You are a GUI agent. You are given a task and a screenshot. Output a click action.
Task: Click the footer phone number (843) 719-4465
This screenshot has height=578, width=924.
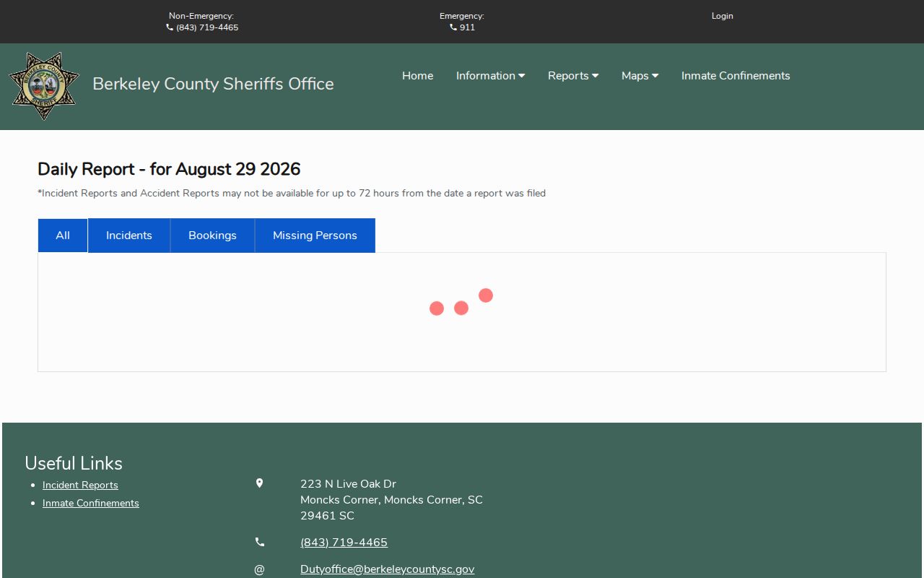(344, 543)
